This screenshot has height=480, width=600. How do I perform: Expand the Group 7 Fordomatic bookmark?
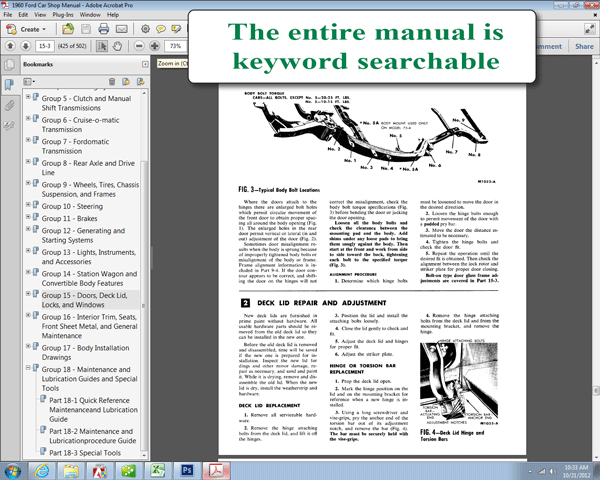28,140
